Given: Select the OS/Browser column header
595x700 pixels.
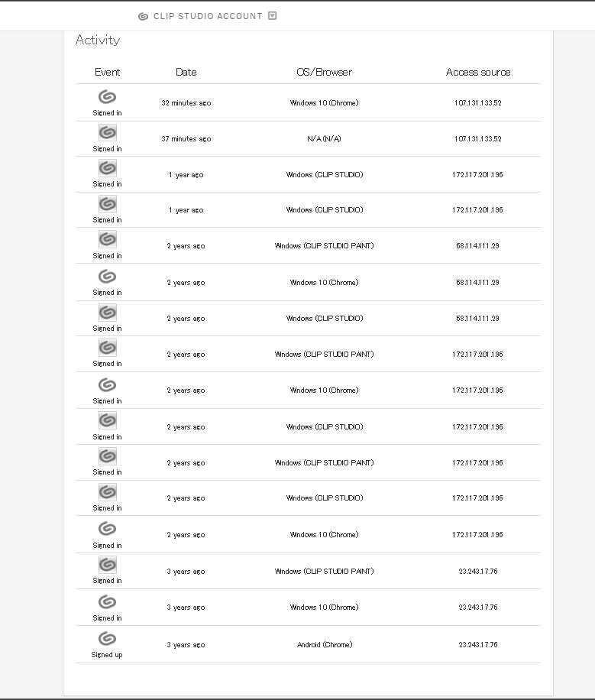Looking at the screenshot, I should point(324,72).
